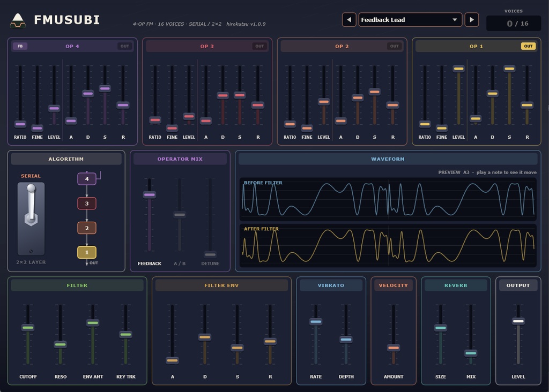Click the FMUSUBI onigiri logo icon
The height and width of the screenshot is (392, 549).
click(x=18, y=20)
